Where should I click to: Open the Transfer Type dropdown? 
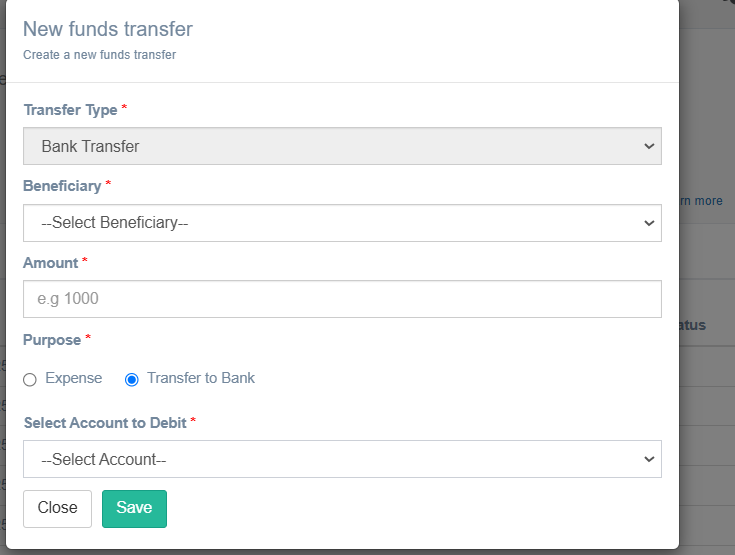click(x=341, y=146)
